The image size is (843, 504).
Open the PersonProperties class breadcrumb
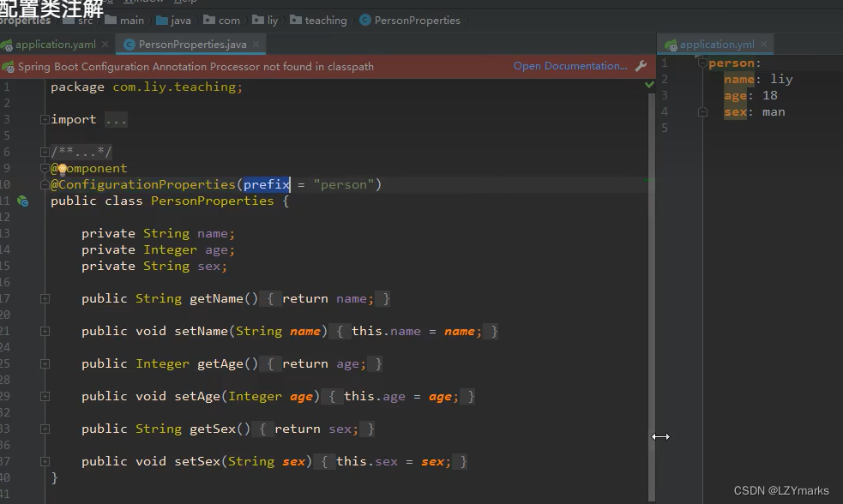click(x=410, y=21)
